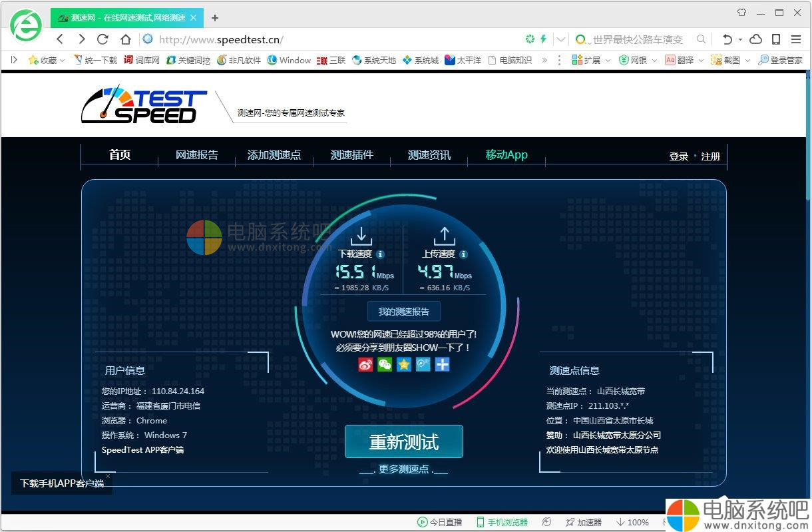Click the mobile phone icon in toolbar
The width and height of the screenshot is (812, 532).
pos(776,39)
